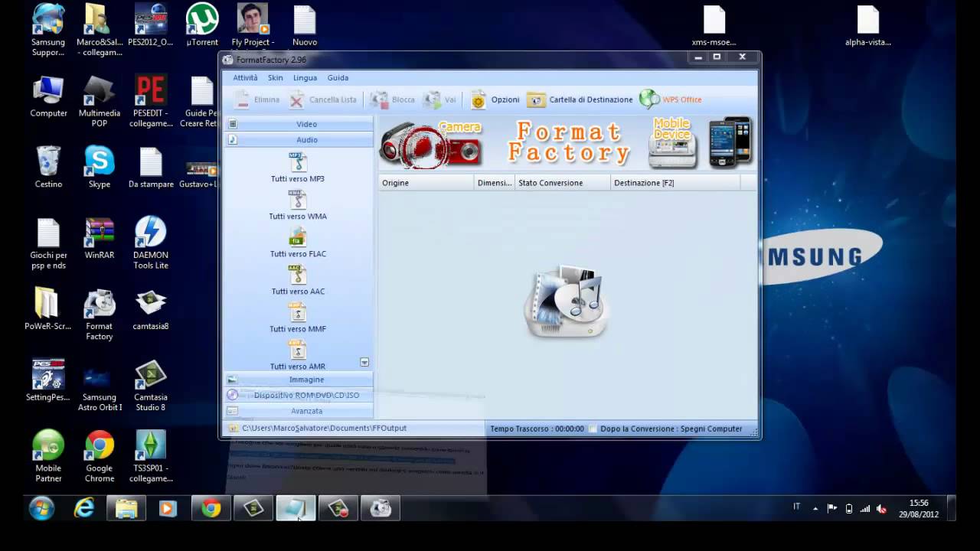The width and height of the screenshot is (980, 551).
Task: Select the Mobile Partner desktop icon
Action: click(x=48, y=456)
